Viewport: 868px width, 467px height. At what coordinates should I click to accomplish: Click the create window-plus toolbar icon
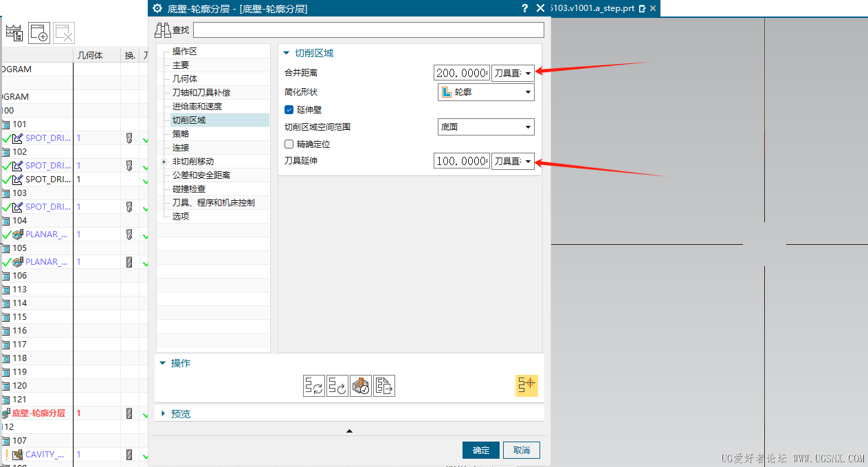39,33
